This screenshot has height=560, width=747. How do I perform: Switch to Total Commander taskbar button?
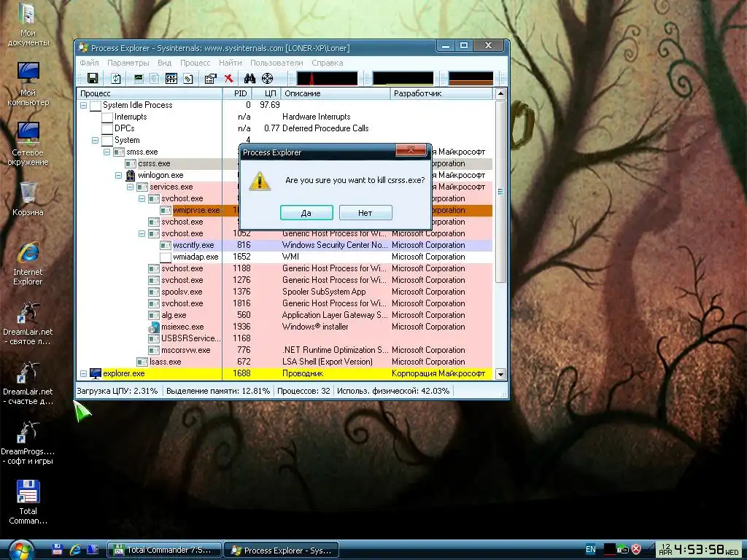[x=164, y=550]
